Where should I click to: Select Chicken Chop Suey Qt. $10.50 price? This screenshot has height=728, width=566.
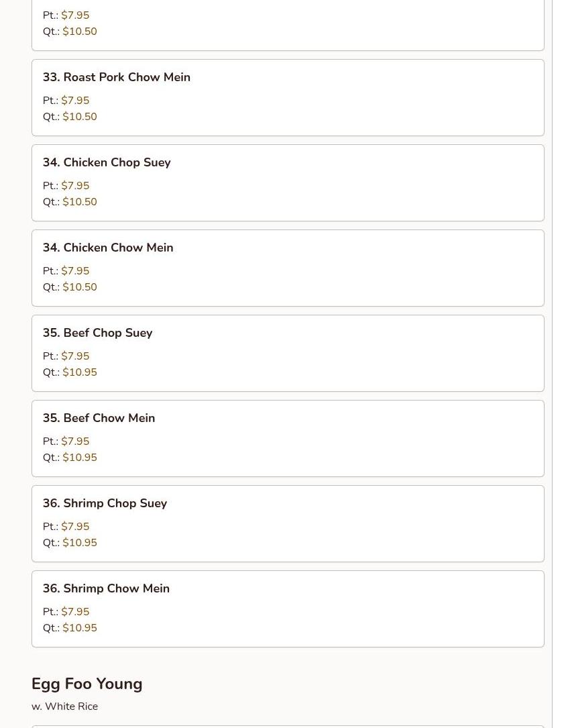[80, 202]
